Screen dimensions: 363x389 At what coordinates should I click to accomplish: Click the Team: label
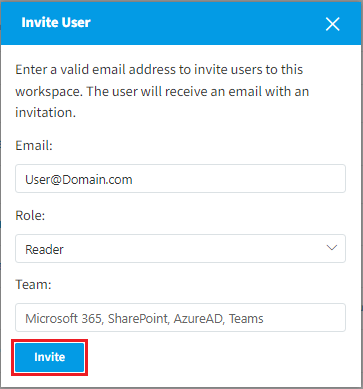pos(33,284)
